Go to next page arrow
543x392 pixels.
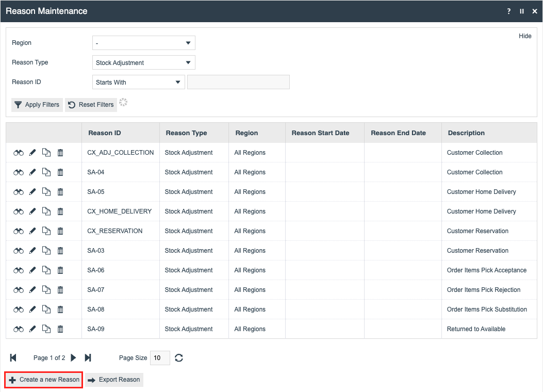(x=73, y=358)
